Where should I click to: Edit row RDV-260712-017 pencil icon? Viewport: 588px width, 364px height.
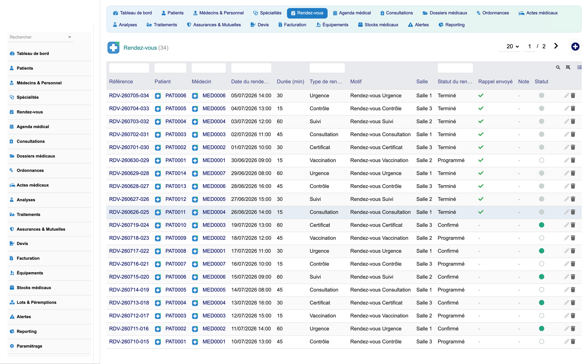tap(566, 316)
